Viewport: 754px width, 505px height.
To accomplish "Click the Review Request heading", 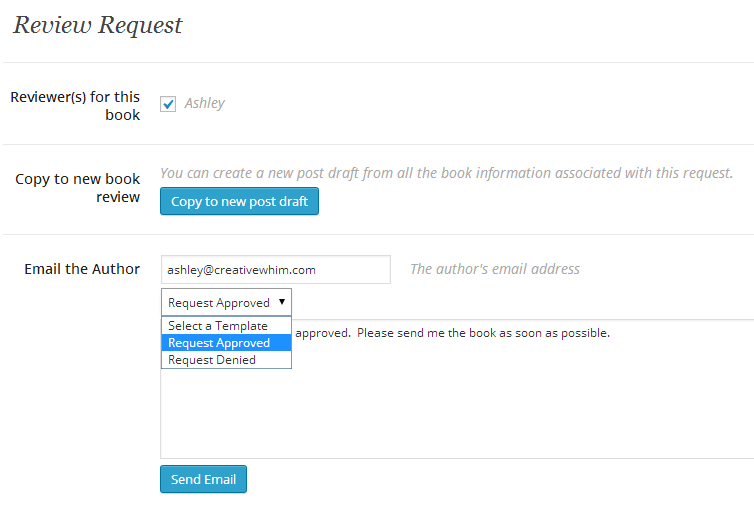I will tap(98, 26).
